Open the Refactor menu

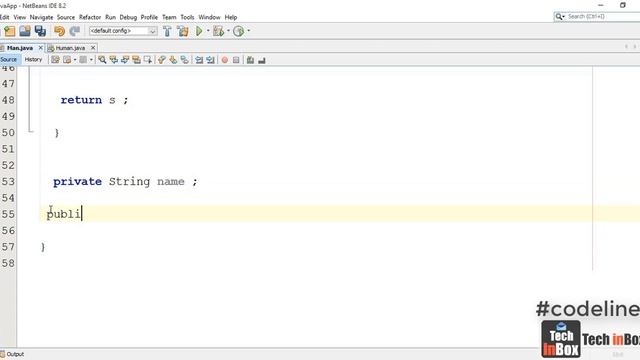pos(90,17)
